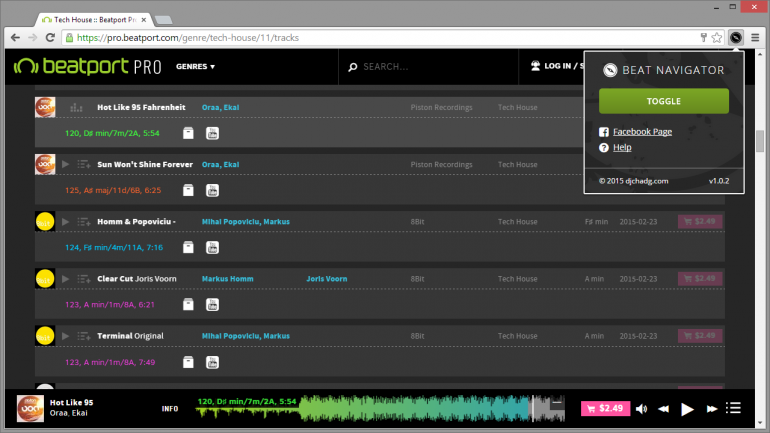The width and height of the screenshot is (770, 433).
Task: Click the Beatport PRO logo
Action: click(x=87, y=66)
